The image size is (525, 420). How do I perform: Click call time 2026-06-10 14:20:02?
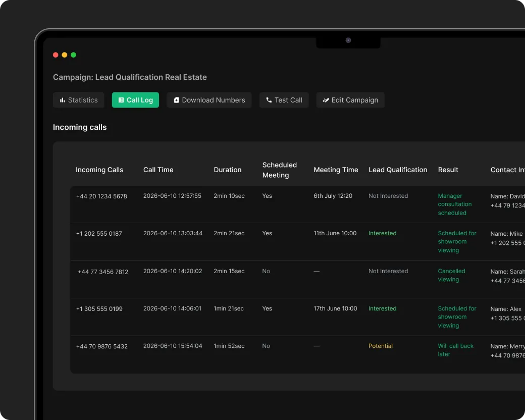point(173,271)
